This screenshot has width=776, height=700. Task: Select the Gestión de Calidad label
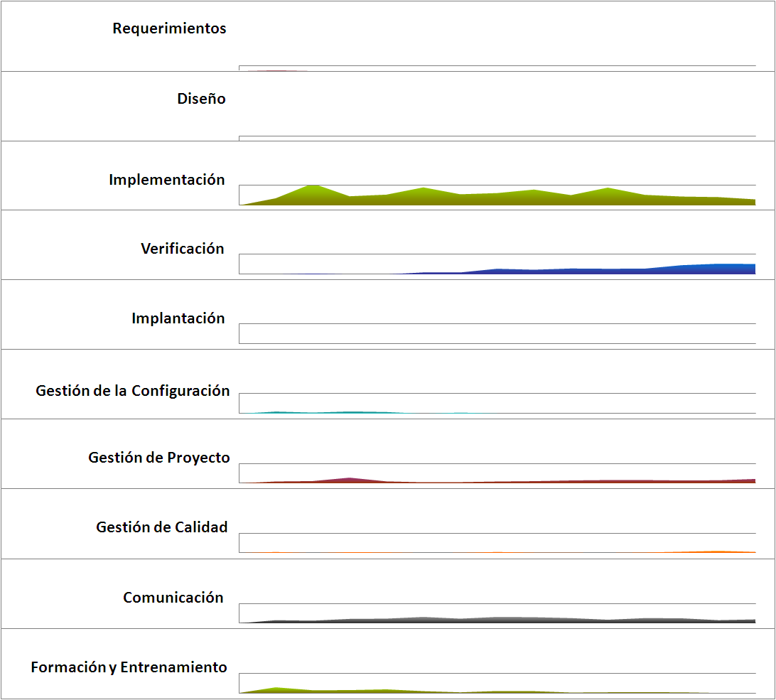click(161, 527)
